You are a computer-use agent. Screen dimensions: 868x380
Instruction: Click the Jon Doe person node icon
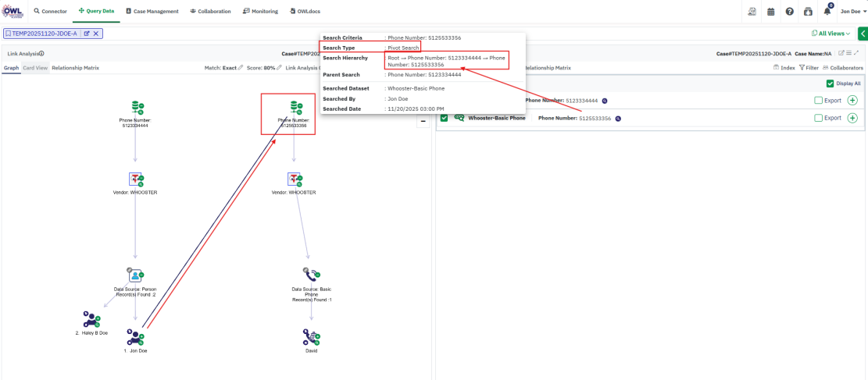click(x=135, y=338)
